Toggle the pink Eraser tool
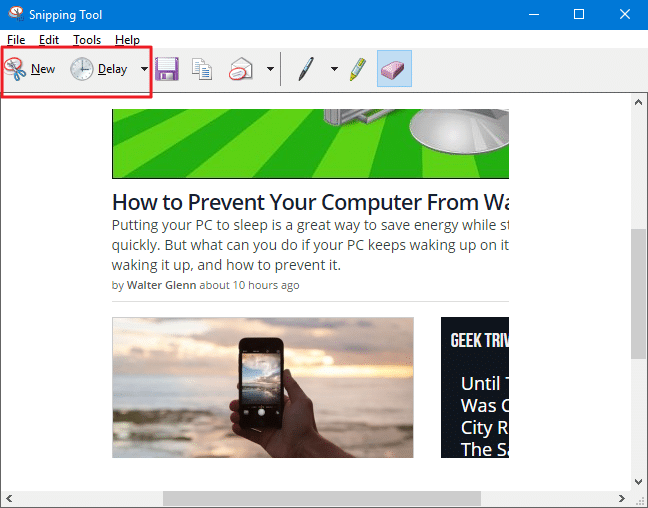The height and width of the screenshot is (508, 648). point(394,69)
